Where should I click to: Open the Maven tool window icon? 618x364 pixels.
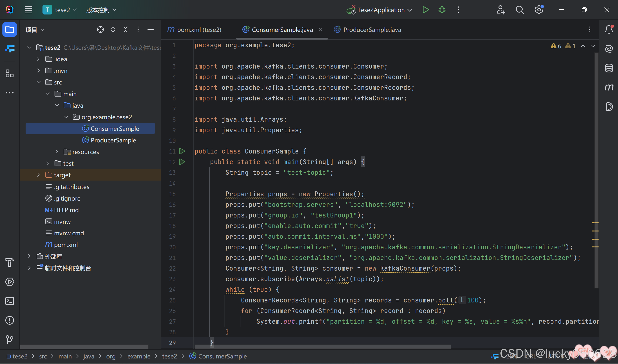coord(609,87)
